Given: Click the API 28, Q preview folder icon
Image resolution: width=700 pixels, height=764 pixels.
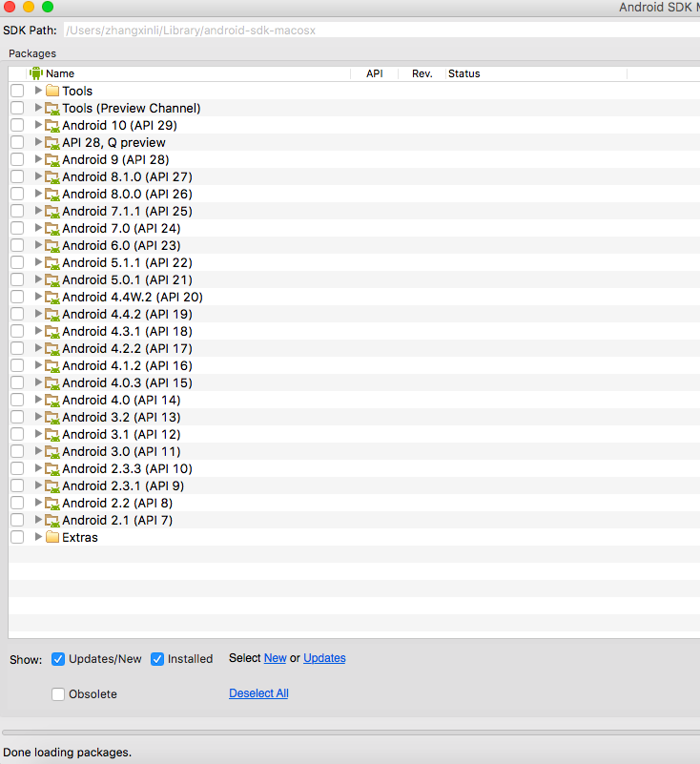Looking at the screenshot, I should (52, 142).
